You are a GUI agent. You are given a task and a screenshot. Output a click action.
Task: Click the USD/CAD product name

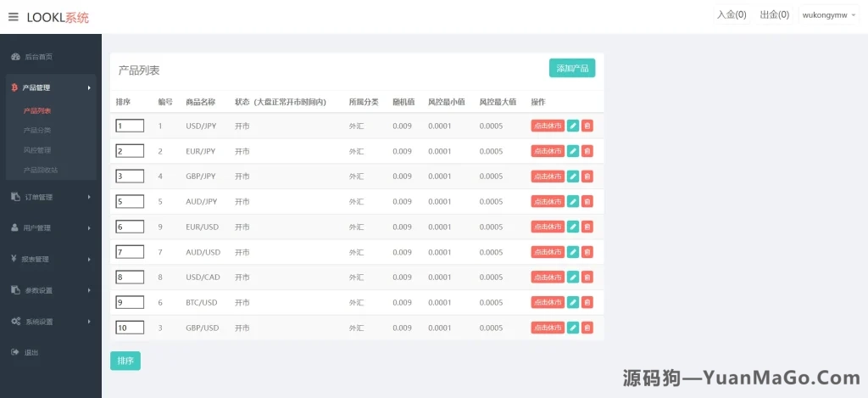[203, 277]
